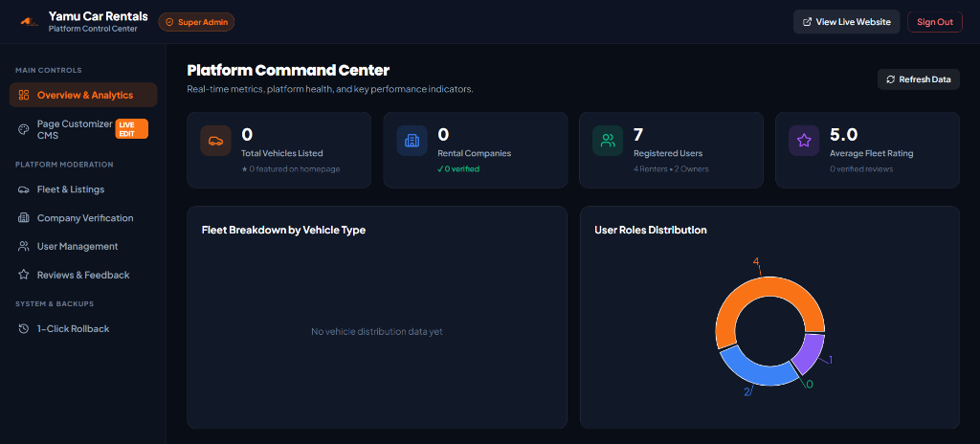Click the PLATFORM MODERATION section header
Image resolution: width=980 pixels, height=444 pixels.
click(x=64, y=165)
